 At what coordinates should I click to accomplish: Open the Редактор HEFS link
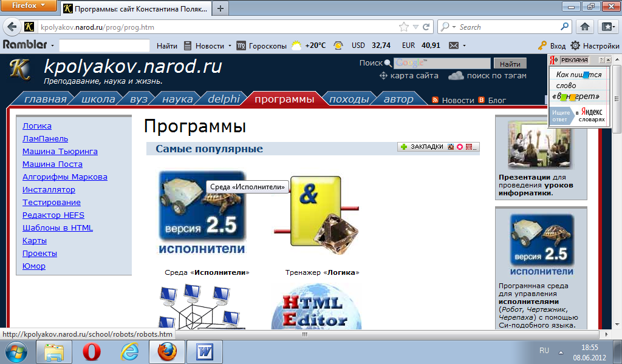pos(53,215)
